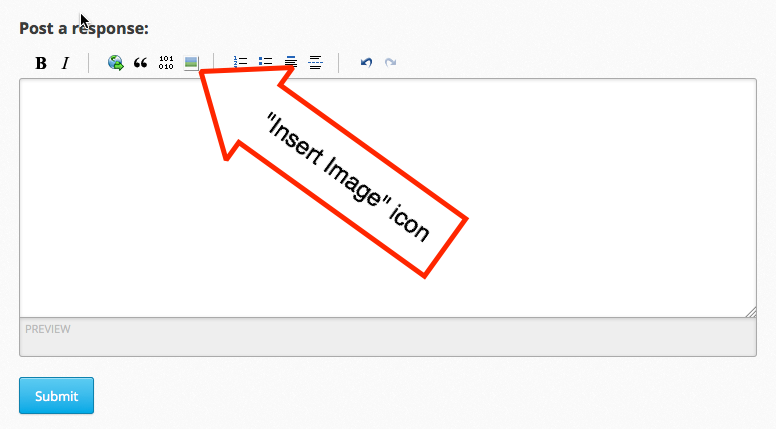This screenshot has height=429, width=776.
Task: Insert a code sample using the 101010 icon
Action: pyautogui.click(x=166, y=63)
